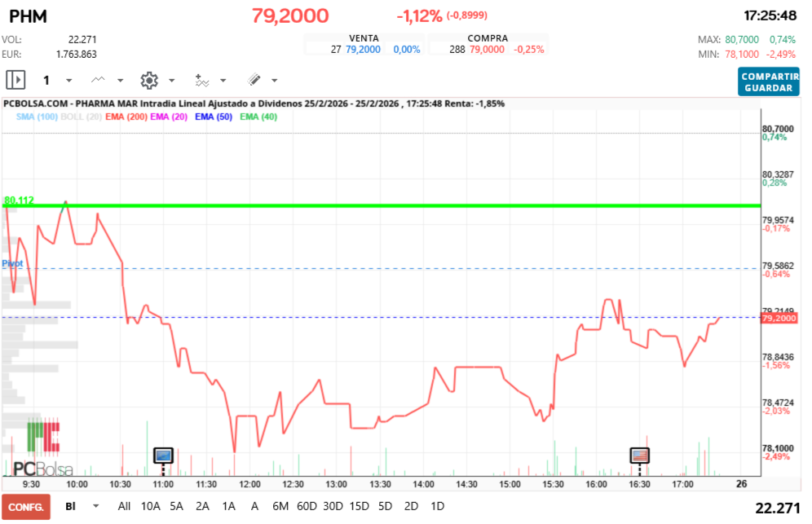Open the CONFG. configuration button
The width and height of the screenshot is (812, 524).
tap(26, 506)
